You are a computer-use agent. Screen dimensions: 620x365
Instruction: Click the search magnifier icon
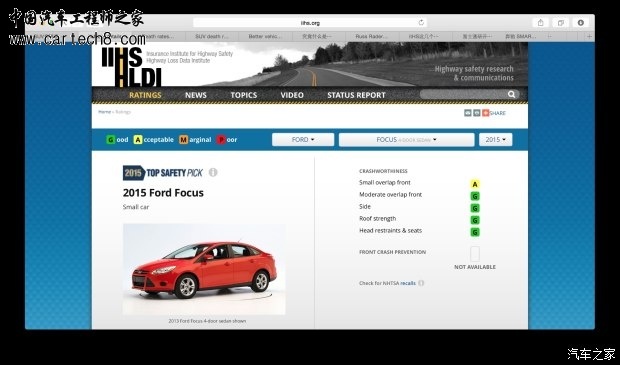pos(511,94)
